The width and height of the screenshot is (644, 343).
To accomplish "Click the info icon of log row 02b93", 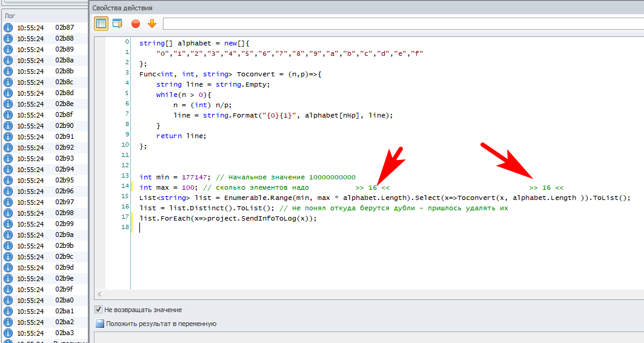I will (8, 159).
